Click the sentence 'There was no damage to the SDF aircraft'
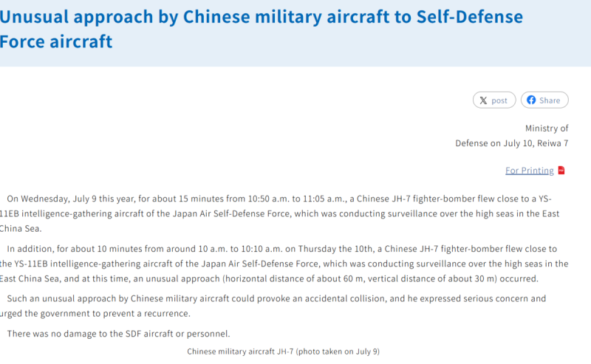 click(118, 334)
